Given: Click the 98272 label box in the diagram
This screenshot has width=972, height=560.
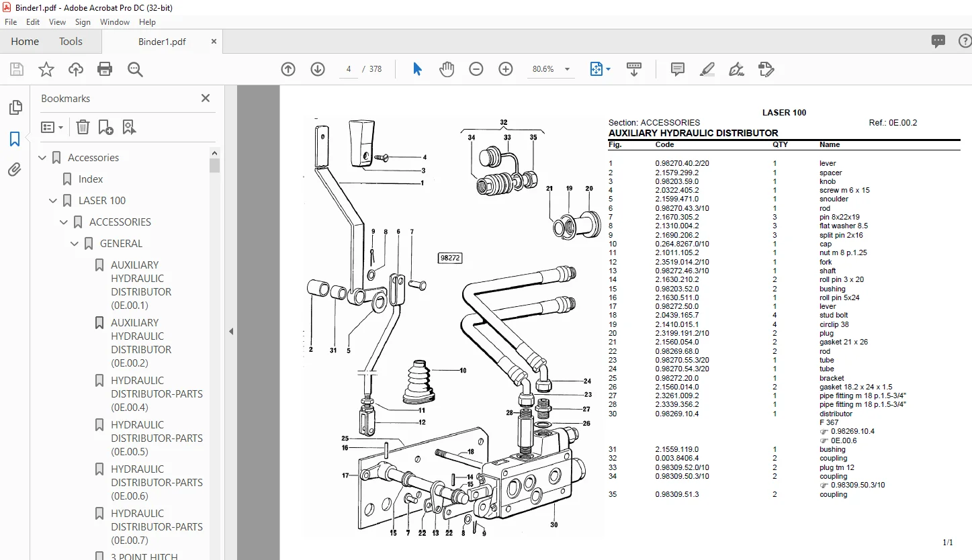Looking at the screenshot, I should 449,258.
